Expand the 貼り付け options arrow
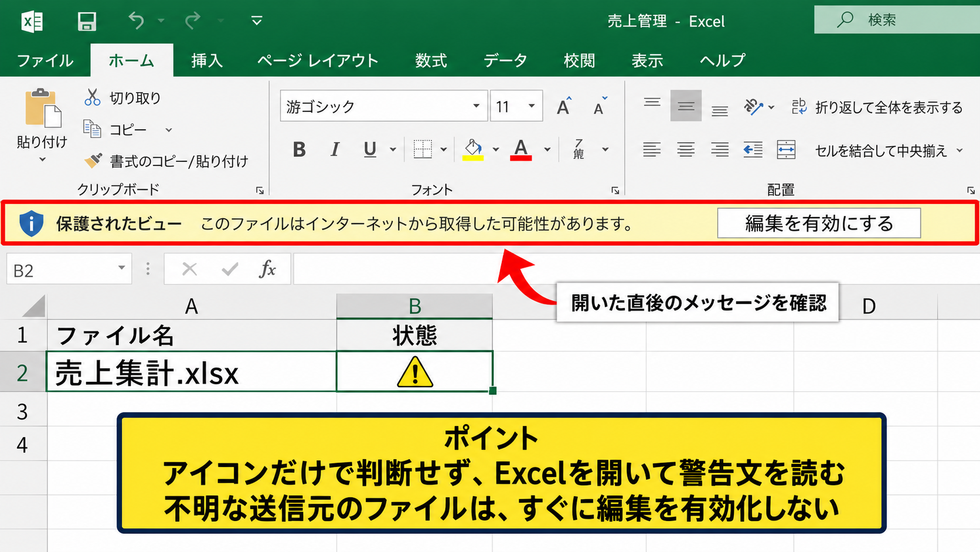980x552 pixels. [x=42, y=160]
